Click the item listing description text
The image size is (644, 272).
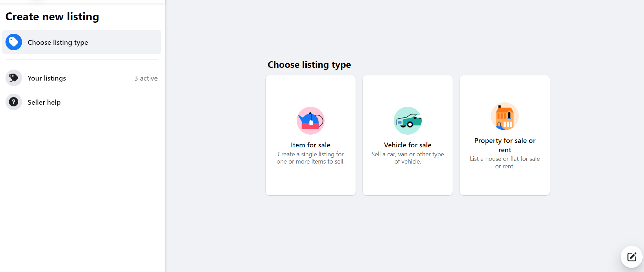pos(310,158)
